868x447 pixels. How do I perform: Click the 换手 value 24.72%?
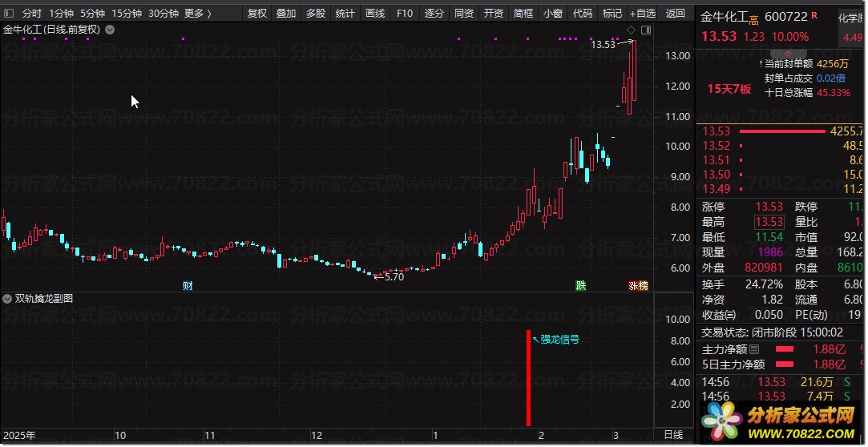(x=764, y=284)
